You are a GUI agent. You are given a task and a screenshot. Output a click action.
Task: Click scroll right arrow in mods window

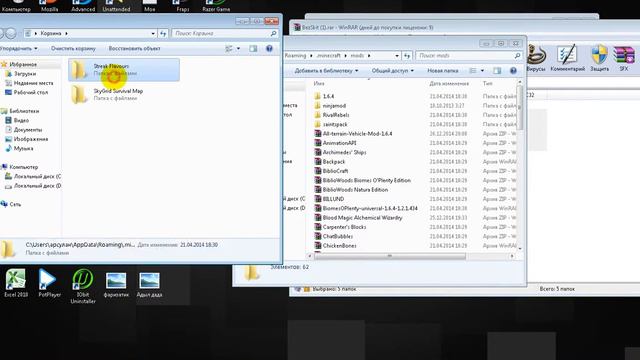512,256
